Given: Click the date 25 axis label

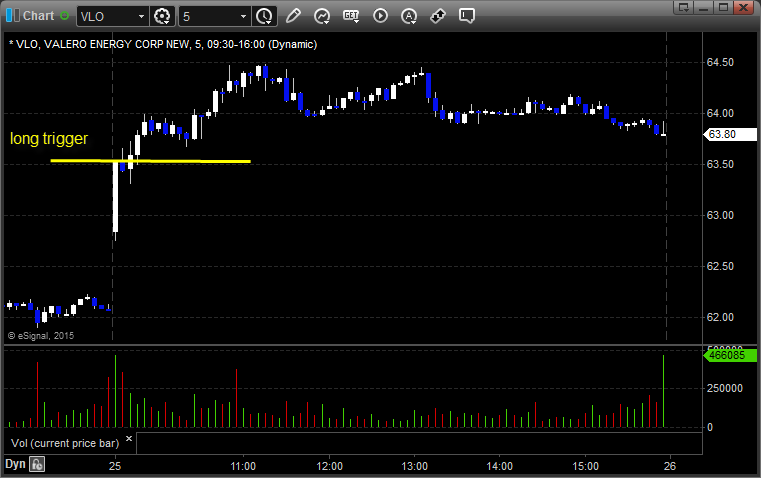Looking at the screenshot, I should click(x=115, y=466).
